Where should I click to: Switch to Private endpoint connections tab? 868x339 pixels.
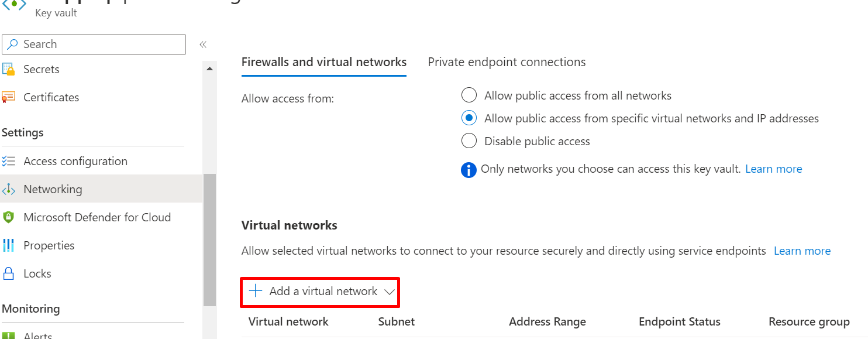click(x=507, y=61)
